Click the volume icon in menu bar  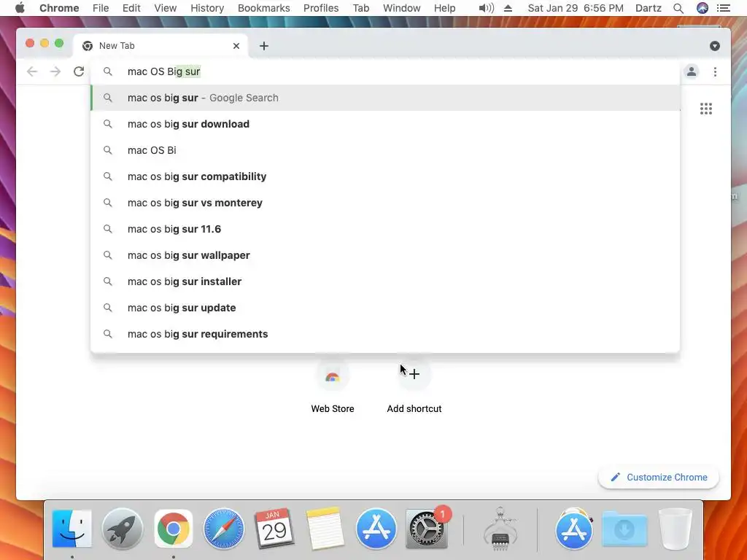(486, 8)
